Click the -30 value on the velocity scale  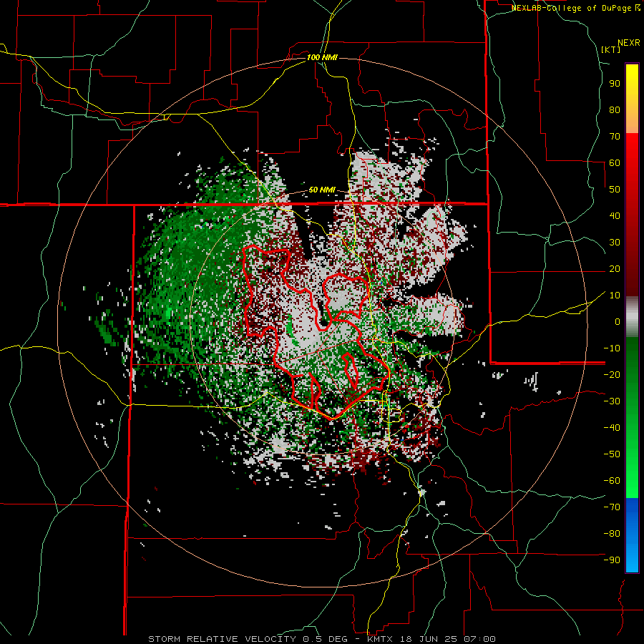coord(612,401)
